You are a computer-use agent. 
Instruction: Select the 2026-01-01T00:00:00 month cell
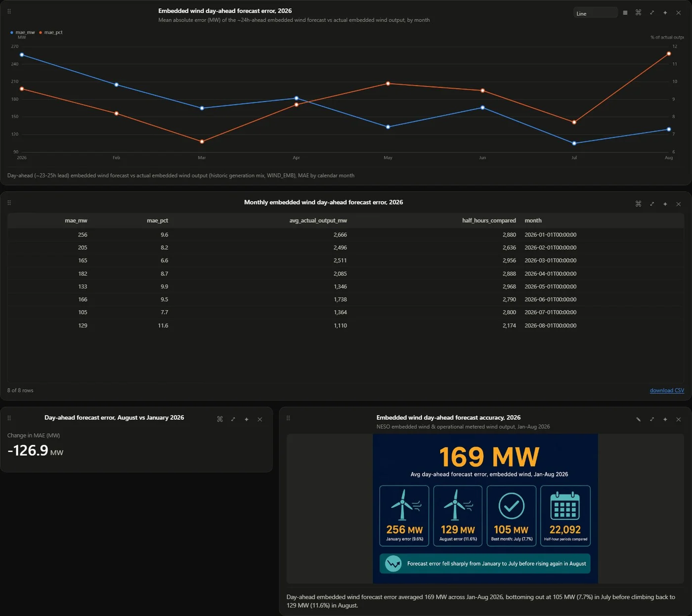coord(551,235)
